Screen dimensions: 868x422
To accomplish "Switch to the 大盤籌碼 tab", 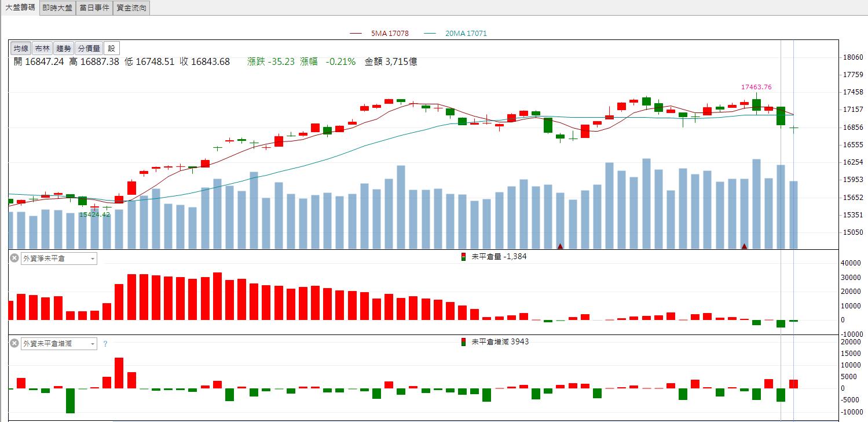I will (20, 8).
